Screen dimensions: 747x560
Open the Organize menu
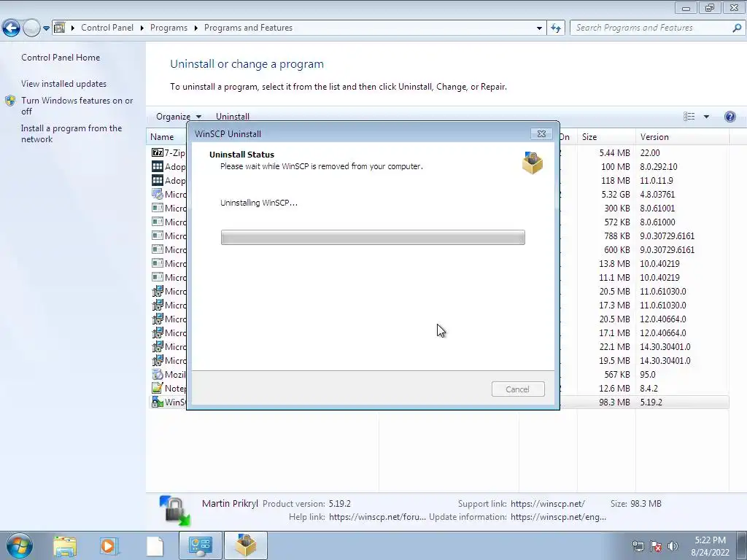[179, 116]
